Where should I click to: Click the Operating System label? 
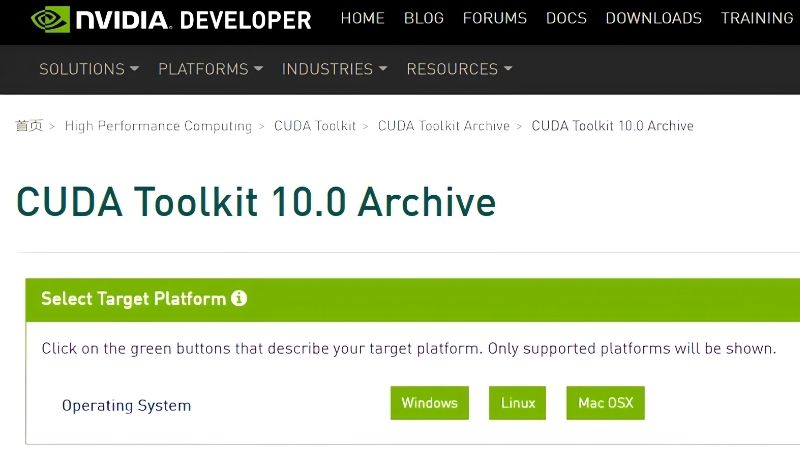127,406
